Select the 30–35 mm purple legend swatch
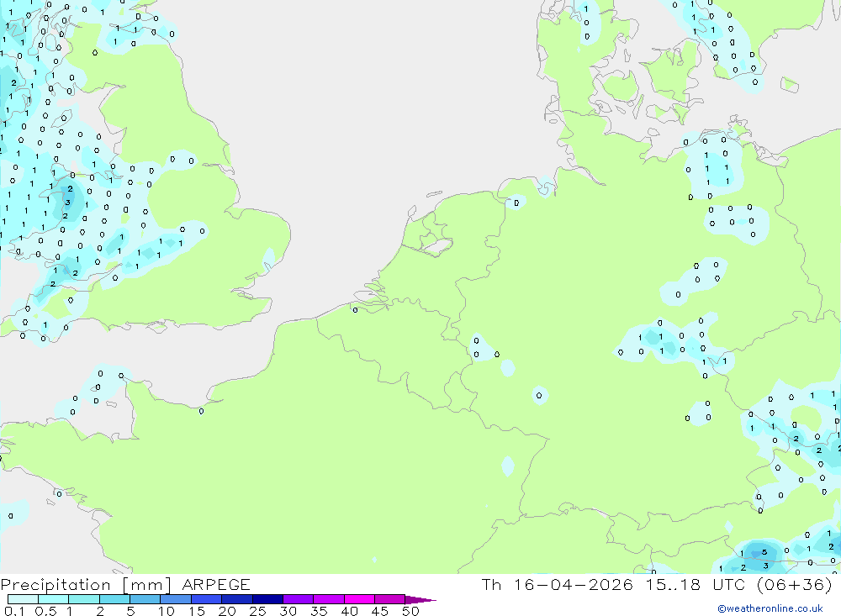Screen dimensions: 841x616 point(299,599)
